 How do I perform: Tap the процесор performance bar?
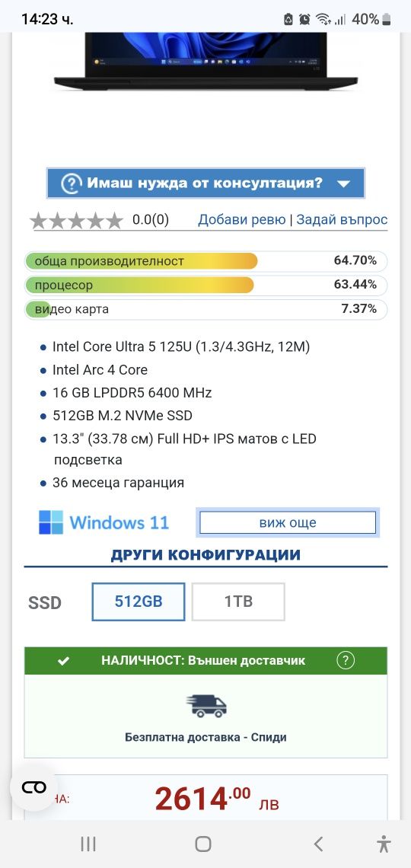[x=205, y=285]
